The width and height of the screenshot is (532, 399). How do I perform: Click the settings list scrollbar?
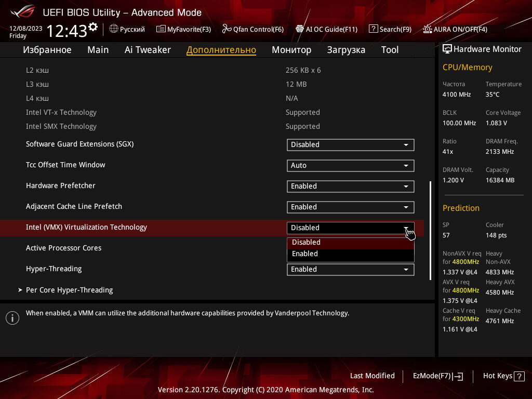431,231
